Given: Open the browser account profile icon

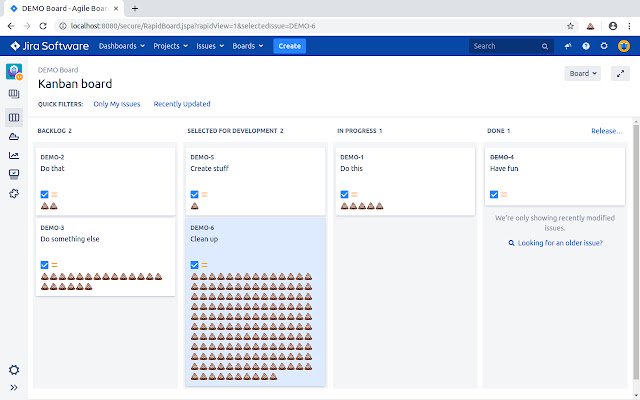Looking at the screenshot, I should [613, 26].
